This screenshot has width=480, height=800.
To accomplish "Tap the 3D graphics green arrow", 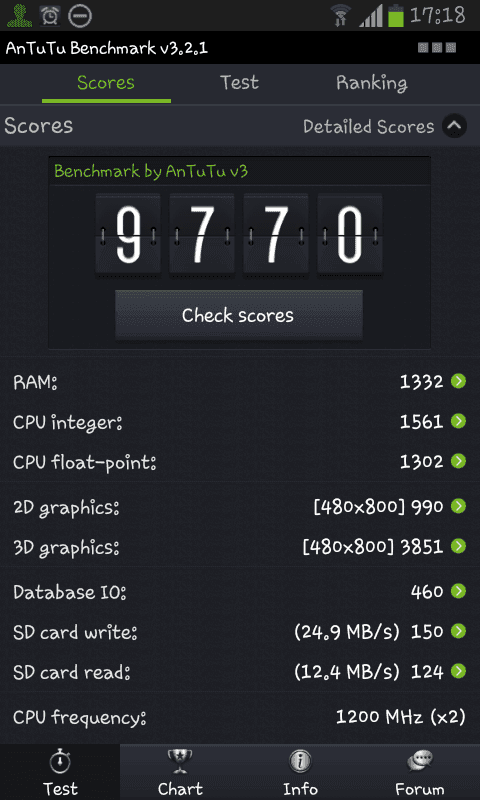I will (x=459, y=546).
